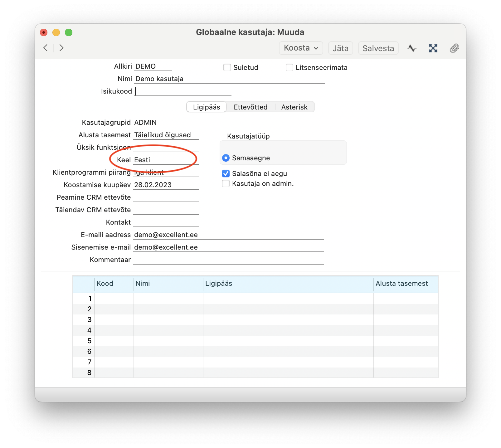This screenshot has width=501, height=448.
Task: Click the Täiendav CRM ettevõte field
Action: (x=166, y=210)
